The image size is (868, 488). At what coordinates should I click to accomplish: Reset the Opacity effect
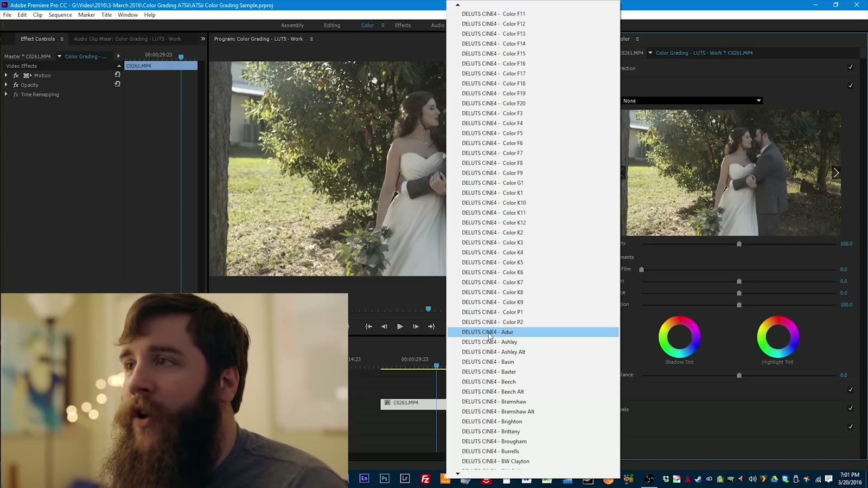117,84
